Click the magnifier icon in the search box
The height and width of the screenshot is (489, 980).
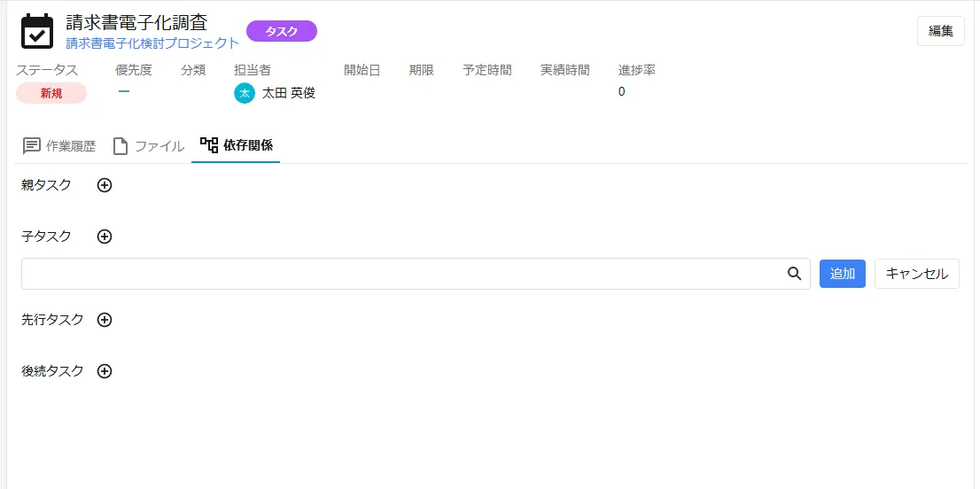[794, 274]
